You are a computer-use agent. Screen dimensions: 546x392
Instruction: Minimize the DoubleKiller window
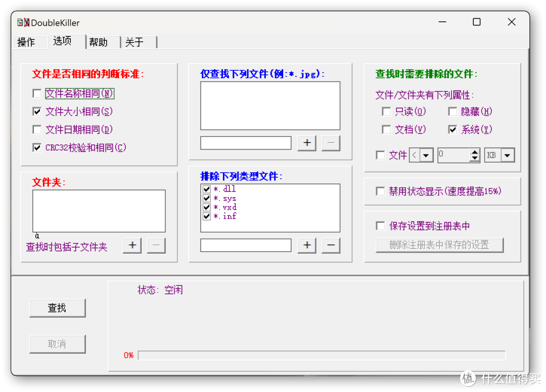442,22
